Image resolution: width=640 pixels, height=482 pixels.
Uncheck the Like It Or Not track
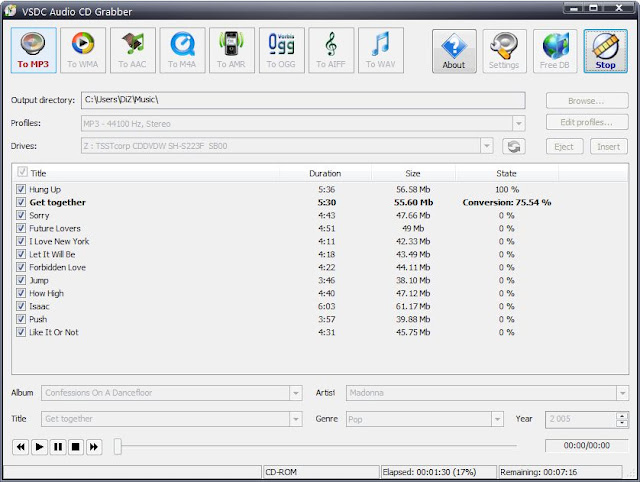21,332
